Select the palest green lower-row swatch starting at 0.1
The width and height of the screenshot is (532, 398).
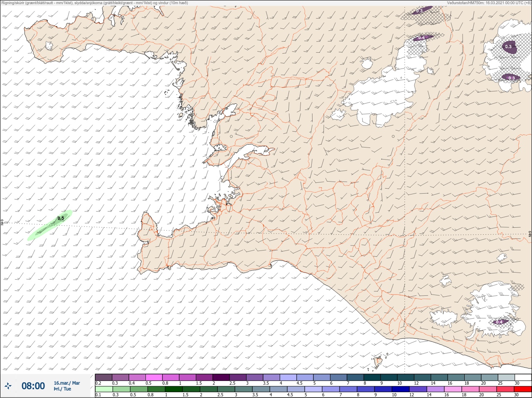coord(103,389)
